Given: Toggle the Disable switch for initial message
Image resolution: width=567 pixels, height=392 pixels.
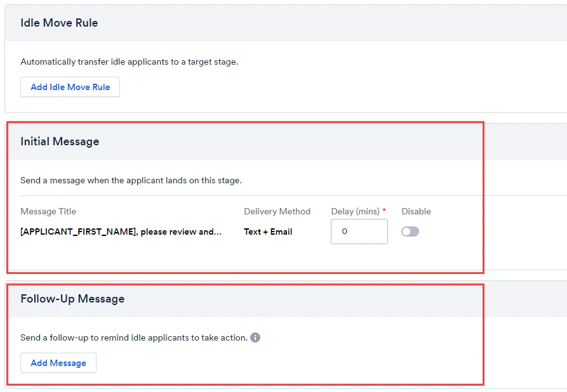Looking at the screenshot, I should coord(410,232).
